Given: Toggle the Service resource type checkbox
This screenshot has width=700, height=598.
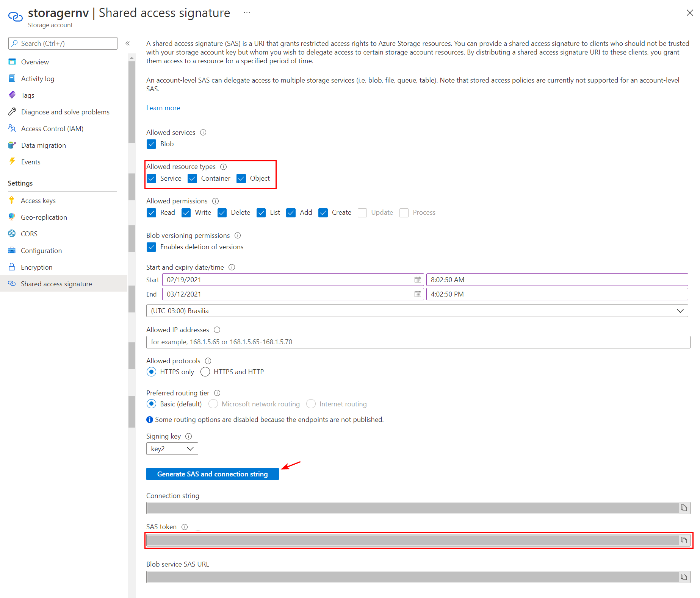Looking at the screenshot, I should coord(151,178).
